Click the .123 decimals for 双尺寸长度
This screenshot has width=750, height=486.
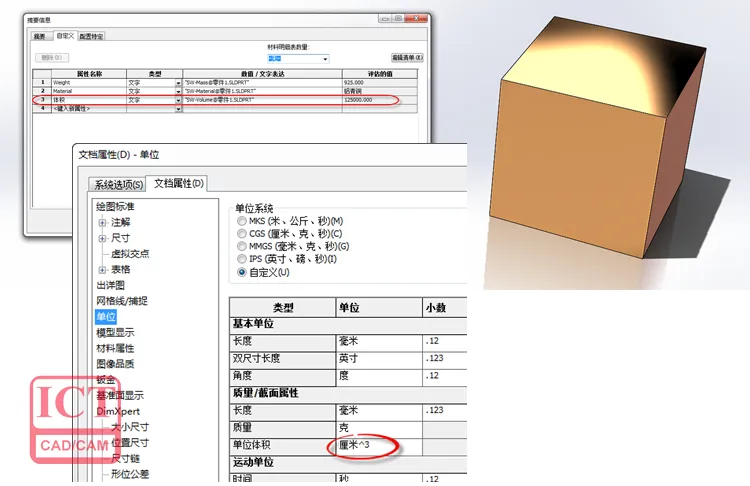pos(444,358)
